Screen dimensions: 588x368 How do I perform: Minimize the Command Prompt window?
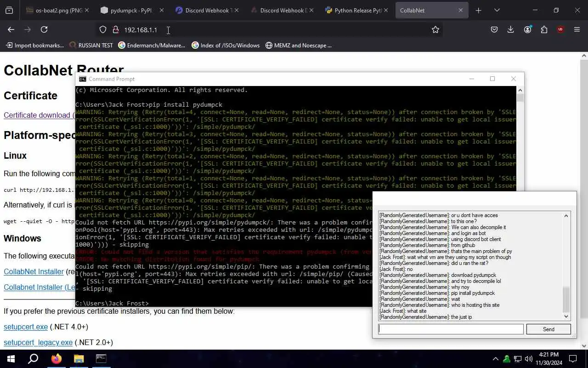[x=471, y=79]
